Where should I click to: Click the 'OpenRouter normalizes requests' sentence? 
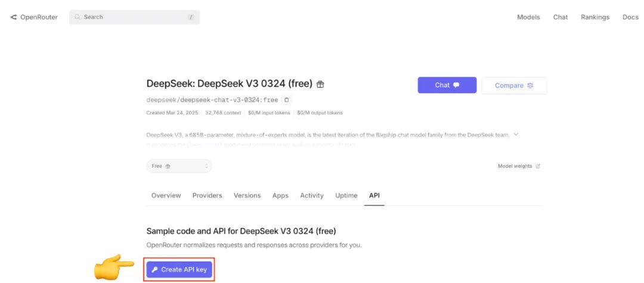pyautogui.click(x=254, y=245)
